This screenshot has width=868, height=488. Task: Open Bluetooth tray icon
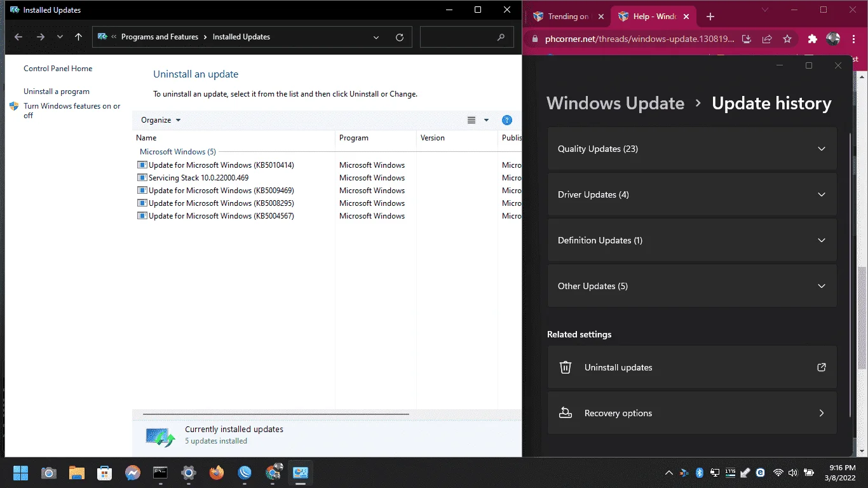coord(699,473)
